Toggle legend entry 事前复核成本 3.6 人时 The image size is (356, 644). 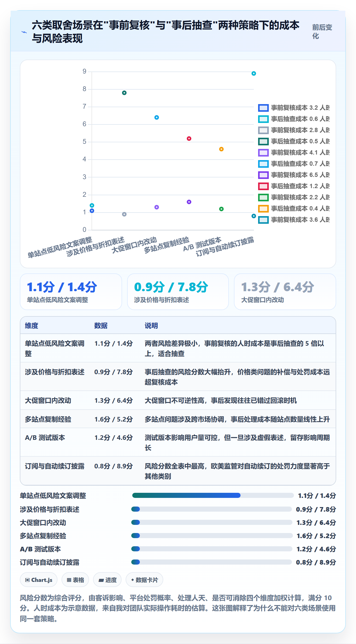pos(294,220)
